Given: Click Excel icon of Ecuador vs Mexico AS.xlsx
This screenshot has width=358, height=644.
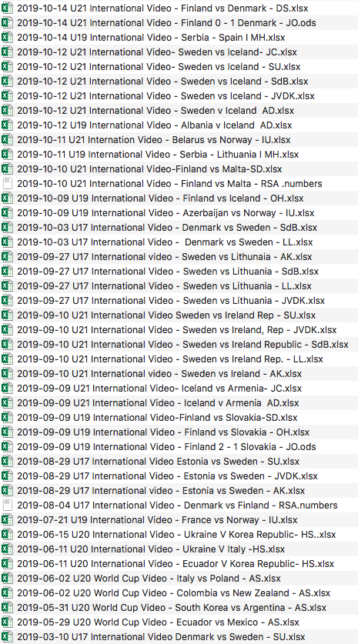Looking at the screenshot, I should click(x=7, y=622).
